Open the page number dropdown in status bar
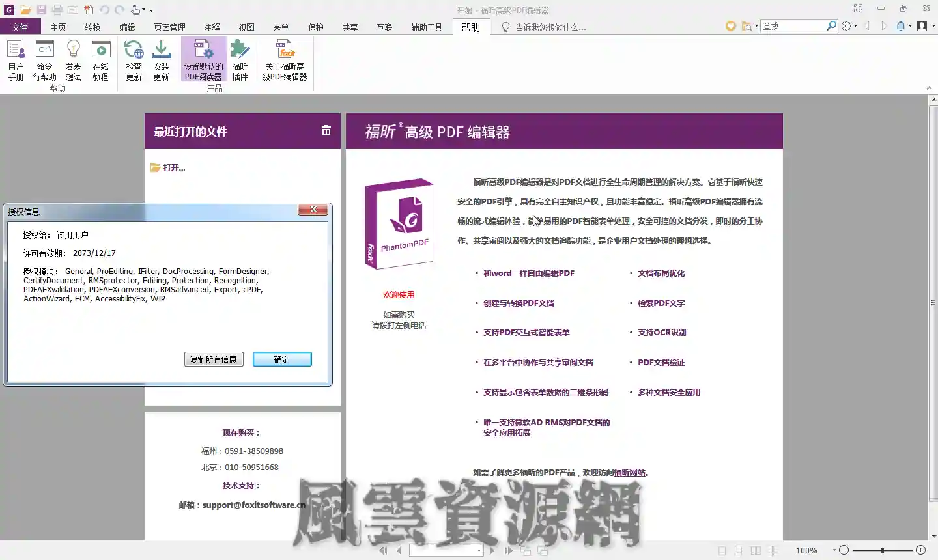 point(479,551)
